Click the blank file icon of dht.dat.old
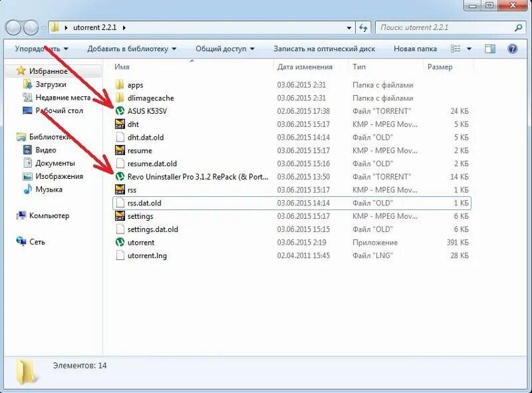 [120, 137]
